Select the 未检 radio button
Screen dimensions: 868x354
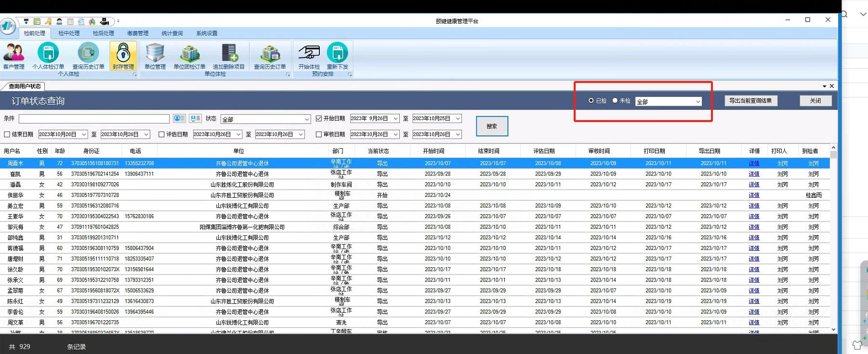pyautogui.click(x=615, y=100)
